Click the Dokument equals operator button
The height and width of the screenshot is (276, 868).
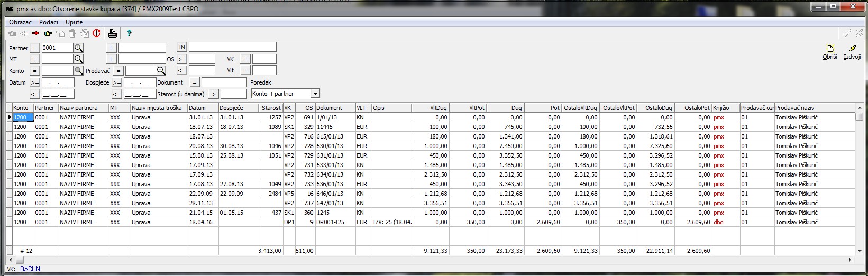pyautogui.click(x=195, y=82)
